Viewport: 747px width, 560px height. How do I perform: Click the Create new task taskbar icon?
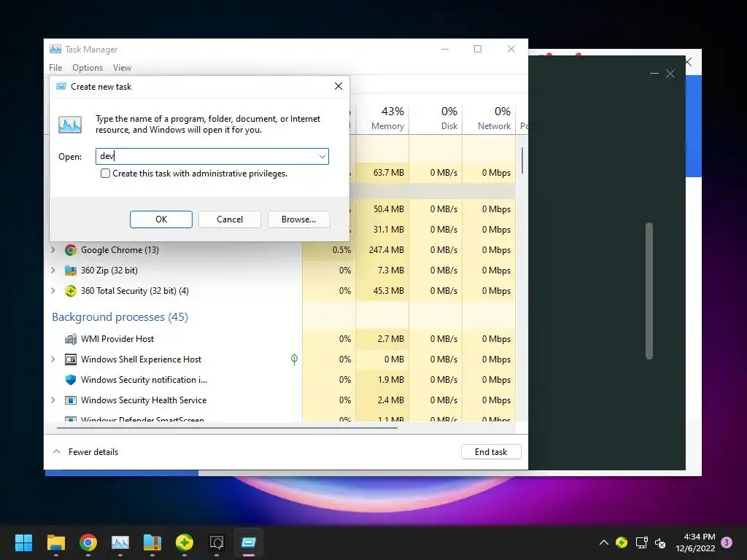click(x=249, y=542)
